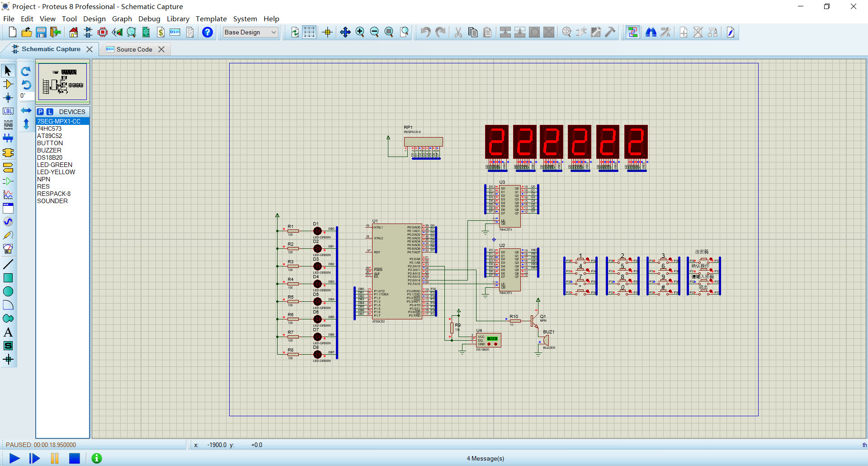Open the Template menu
Image resolution: width=868 pixels, height=466 pixels.
(211, 19)
